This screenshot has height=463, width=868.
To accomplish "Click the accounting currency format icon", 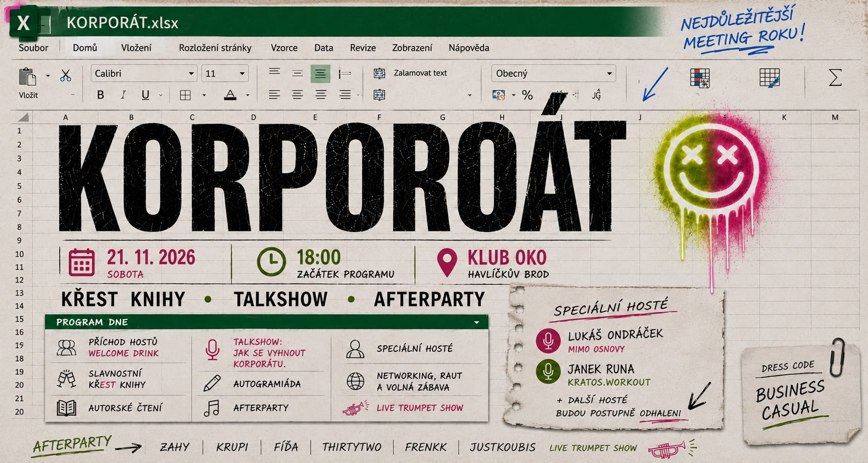I will pyautogui.click(x=499, y=95).
